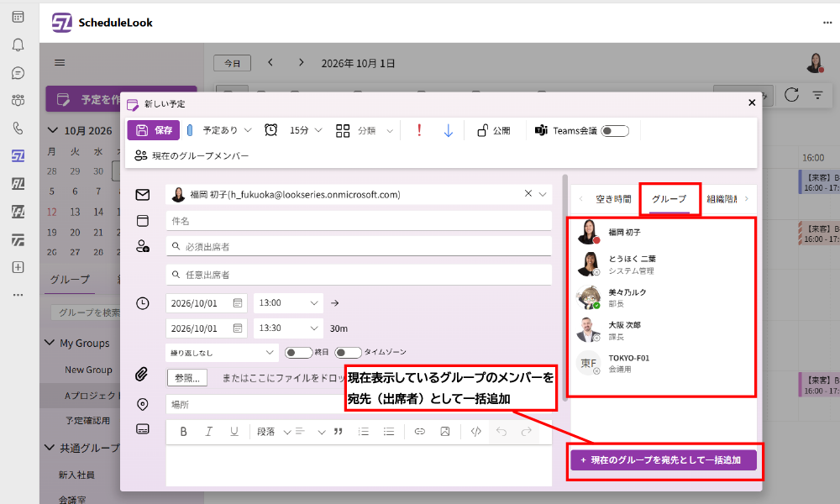Screen dimensions: 840x504
Task: Open the Calls phone icon
Action: 18,128
